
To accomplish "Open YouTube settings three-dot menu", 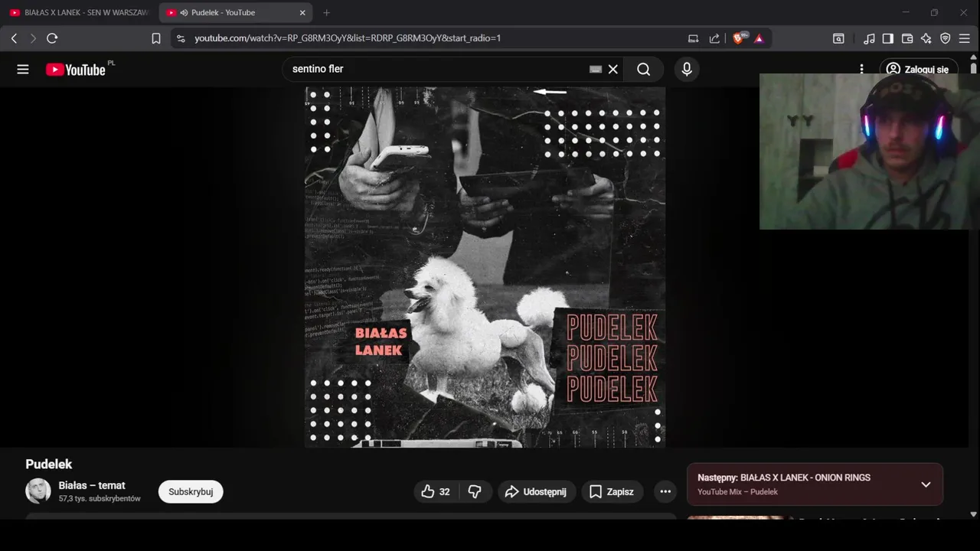I will [x=862, y=69].
